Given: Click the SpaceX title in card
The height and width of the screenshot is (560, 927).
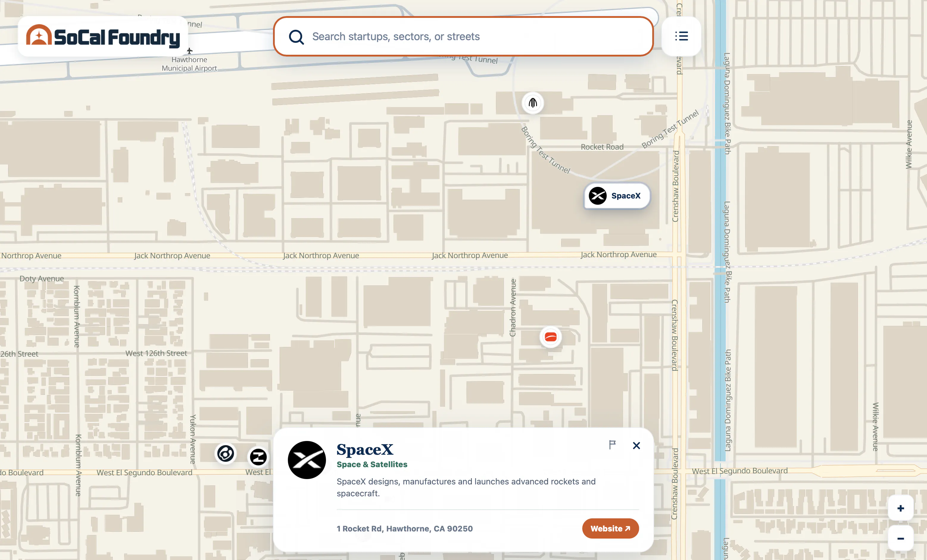Looking at the screenshot, I should coord(365,449).
